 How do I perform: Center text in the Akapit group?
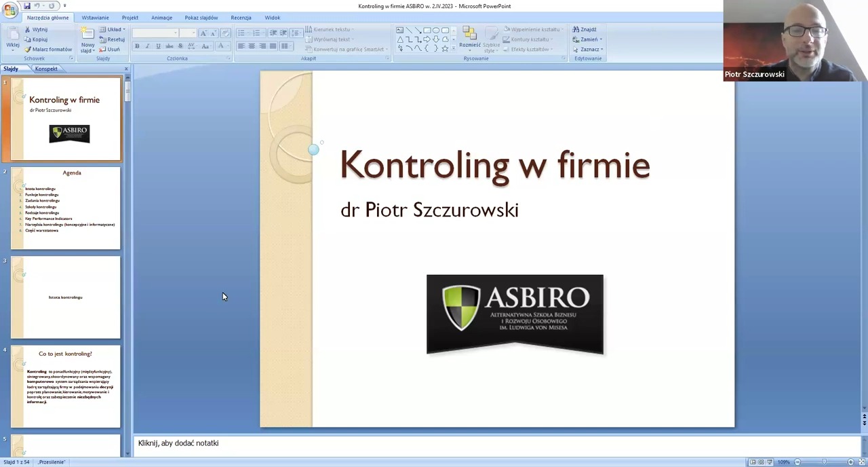coord(252,46)
